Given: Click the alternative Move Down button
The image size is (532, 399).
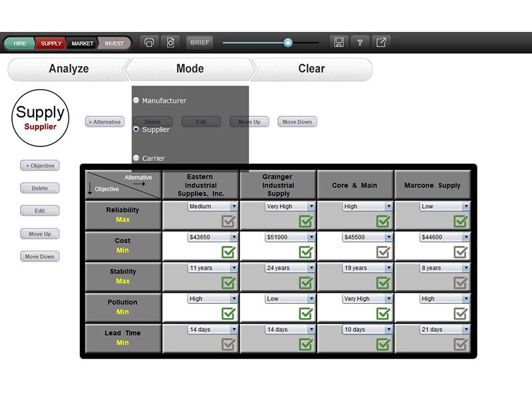Looking at the screenshot, I should (297, 122).
